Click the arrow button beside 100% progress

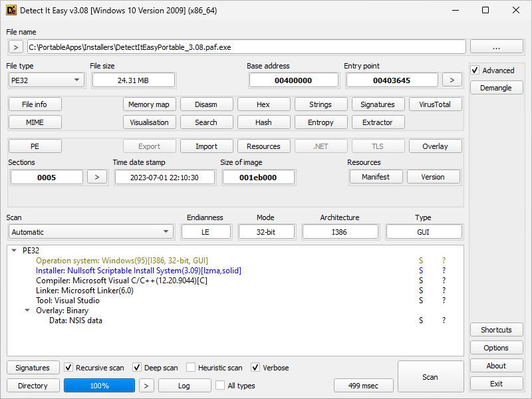click(x=147, y=386)
